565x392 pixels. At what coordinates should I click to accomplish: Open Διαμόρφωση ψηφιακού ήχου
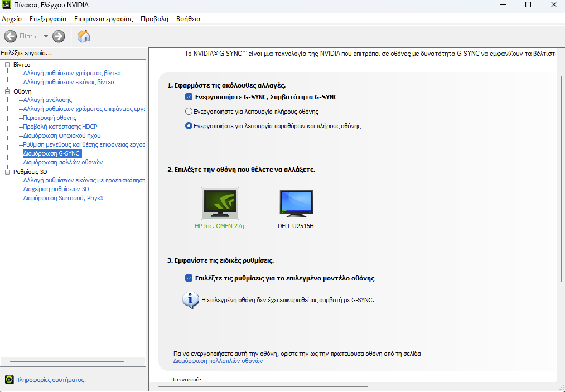tap(62, 135)
